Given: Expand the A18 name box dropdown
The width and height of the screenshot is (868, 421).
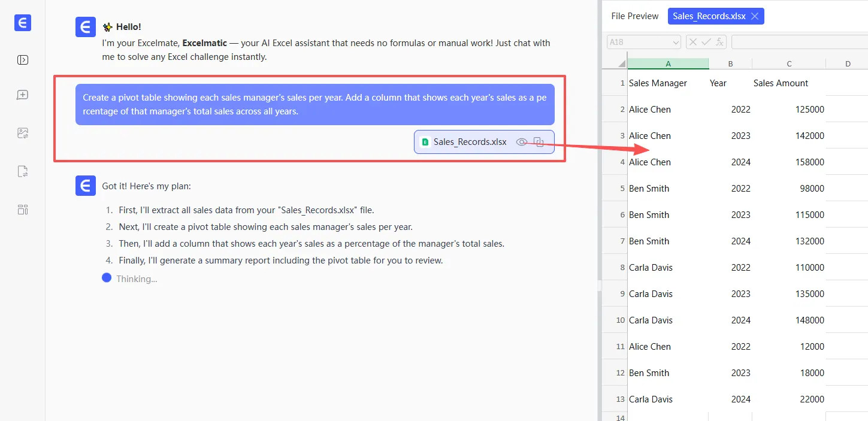Looking at the screenshot, I should pyautogui.click(x=676, y=42).
